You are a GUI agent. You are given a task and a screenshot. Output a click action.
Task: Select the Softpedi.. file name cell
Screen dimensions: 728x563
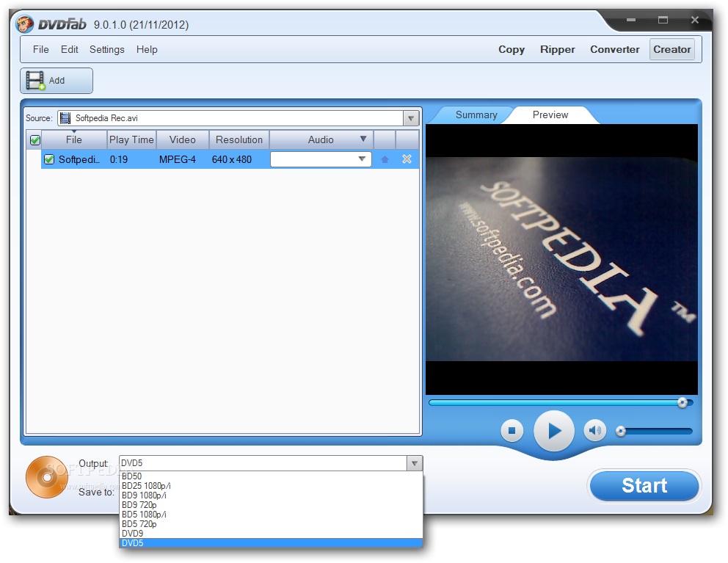[x=79, y=160]
